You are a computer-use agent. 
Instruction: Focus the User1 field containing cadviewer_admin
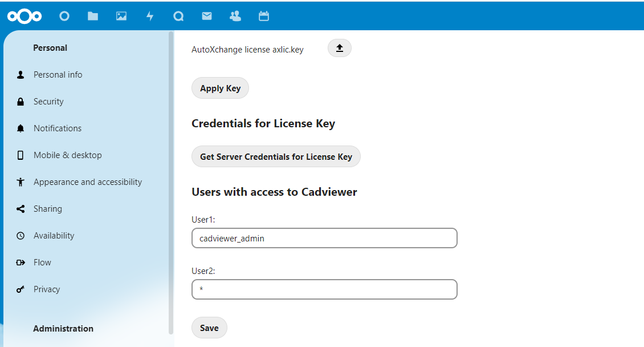point(324,238)
